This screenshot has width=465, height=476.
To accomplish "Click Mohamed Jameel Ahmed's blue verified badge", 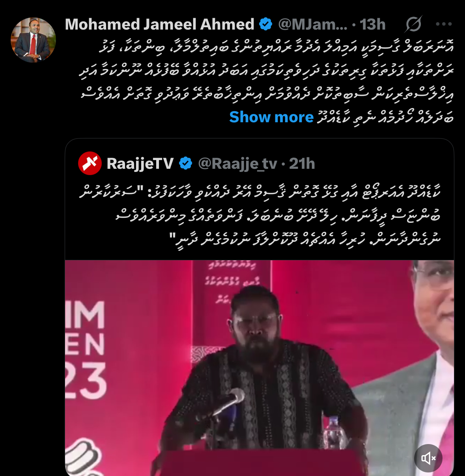I will (x=266, y=24).
